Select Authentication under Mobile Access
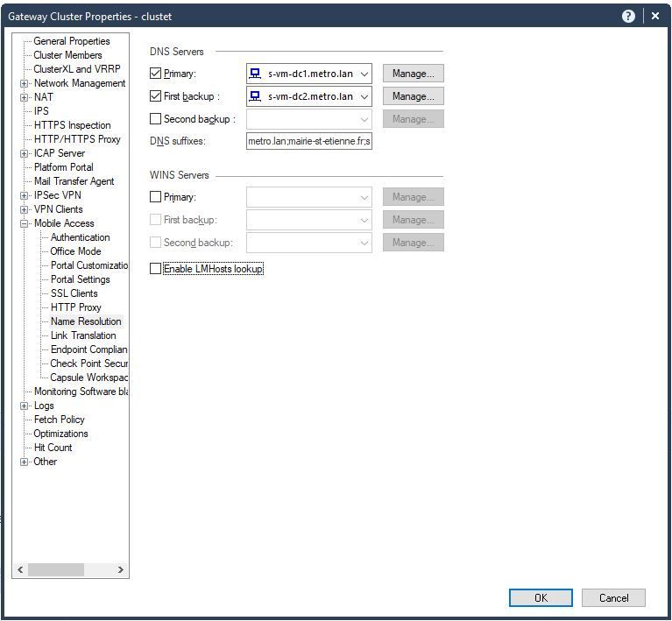Screen dimensions: 672x621 coord(80,237)
